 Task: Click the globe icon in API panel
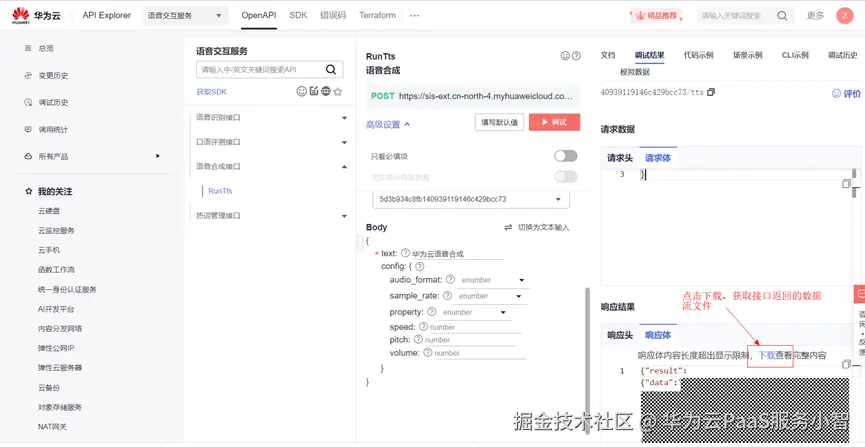326,92
